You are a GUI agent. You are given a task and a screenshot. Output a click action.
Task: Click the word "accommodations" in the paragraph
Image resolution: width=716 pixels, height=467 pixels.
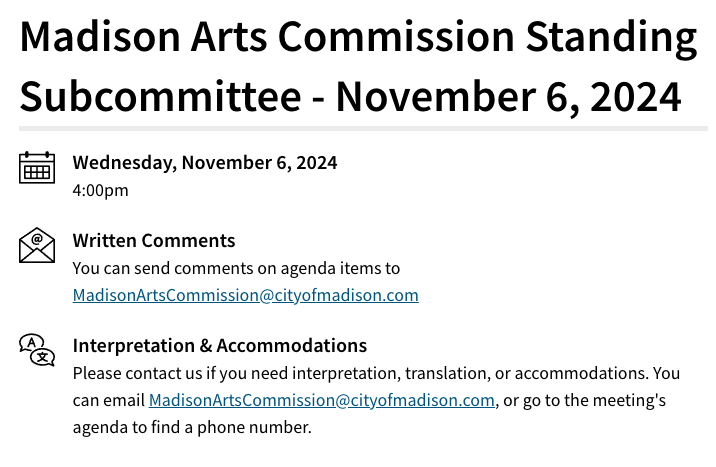pos(580,373)
